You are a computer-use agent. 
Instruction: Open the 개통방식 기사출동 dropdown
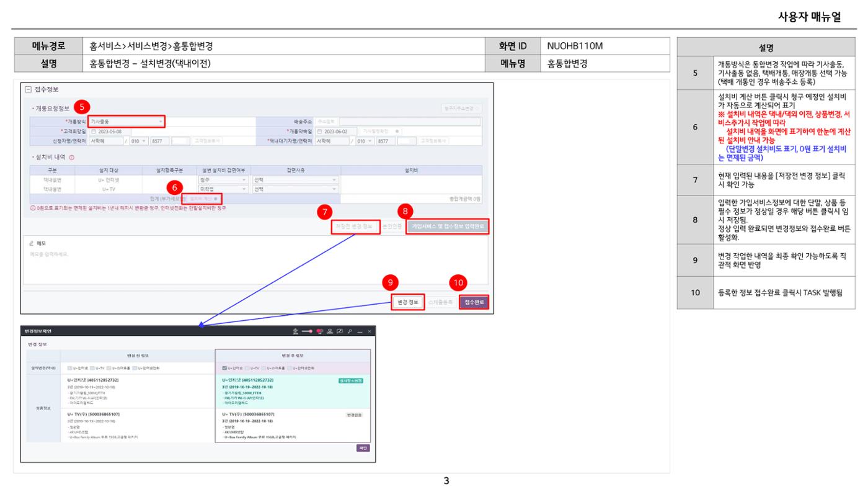click(127, 122)
